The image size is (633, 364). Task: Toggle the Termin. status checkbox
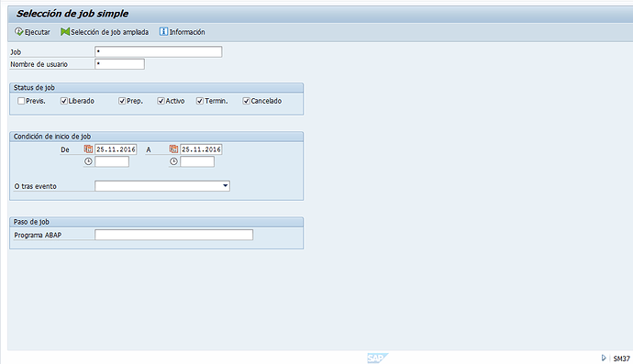(x=200, y=101)
